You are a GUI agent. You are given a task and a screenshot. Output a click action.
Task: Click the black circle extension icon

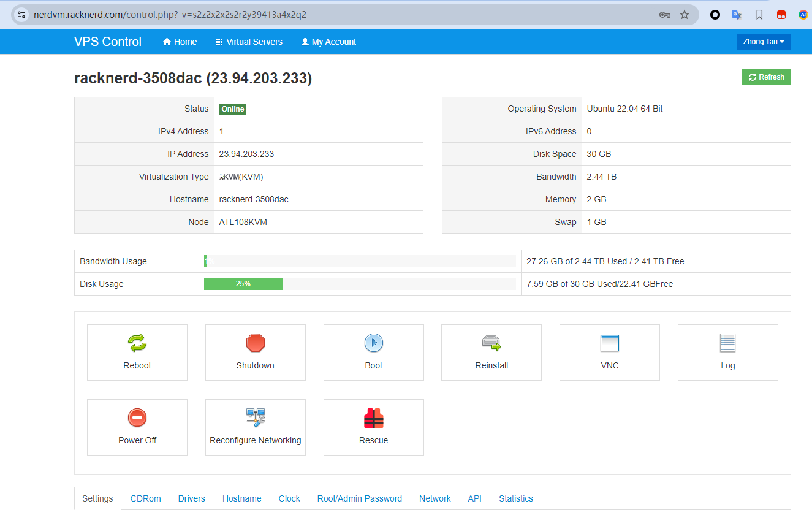(x=715, y=15)
